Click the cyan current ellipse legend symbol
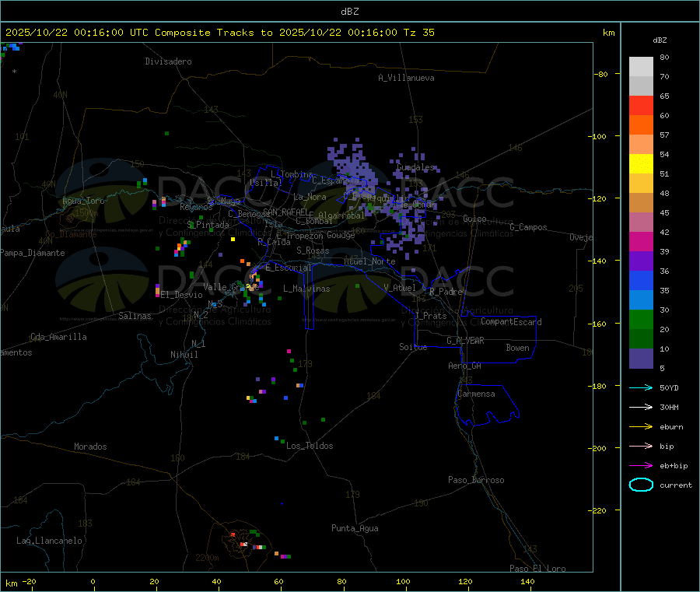 pyautogui.click(x=641, y=485)
